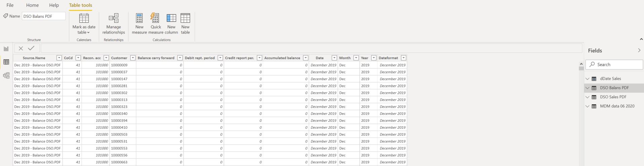
Task: Click customer cell 10000281
Action: point(123,86)
